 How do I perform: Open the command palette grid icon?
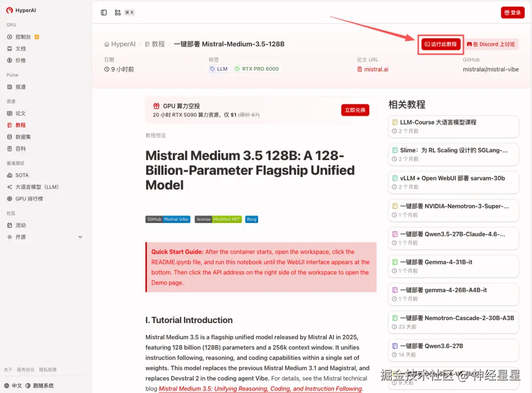(118, 12)
